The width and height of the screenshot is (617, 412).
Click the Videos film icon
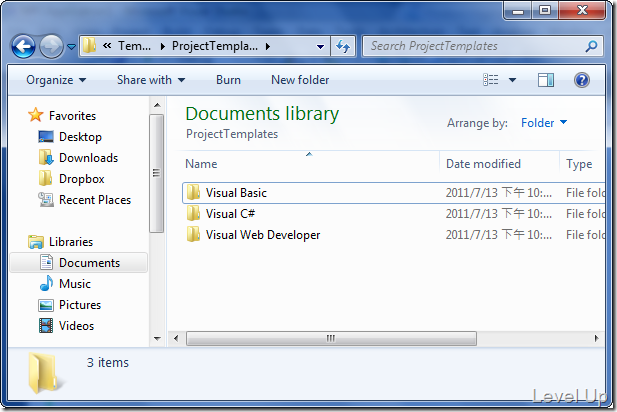click(46, 326)
